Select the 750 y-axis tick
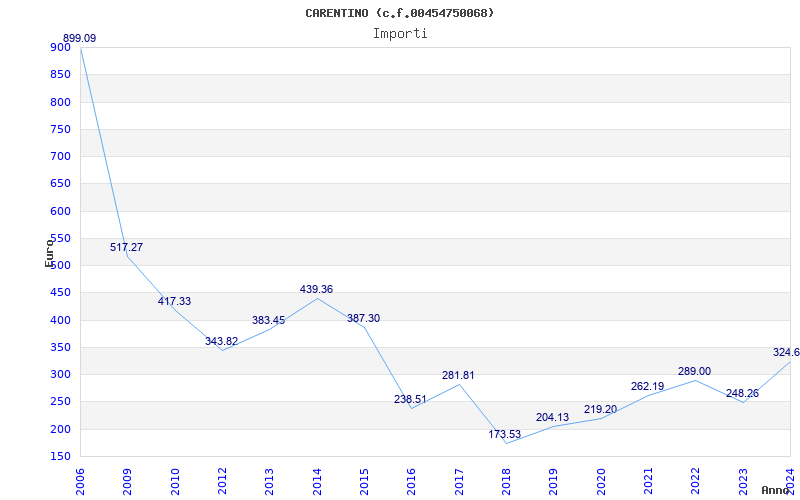800x500 pixels. 60,129
